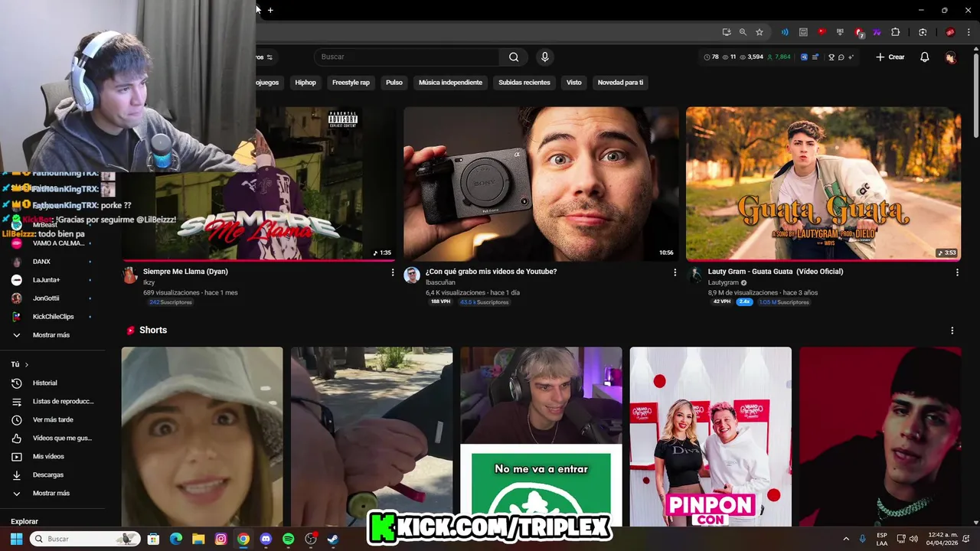Open the Sony camera video thumbnail
This screenshot has height=551, width=980.
541,184
